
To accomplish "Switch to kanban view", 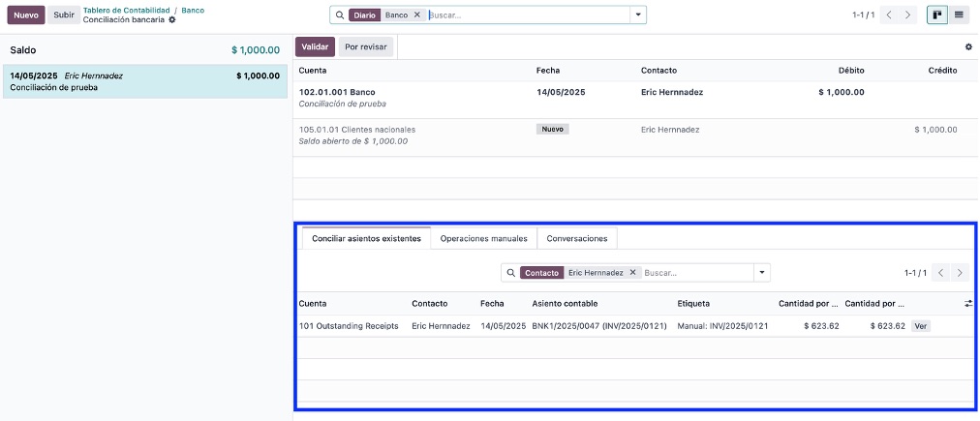I will [936, 15].
